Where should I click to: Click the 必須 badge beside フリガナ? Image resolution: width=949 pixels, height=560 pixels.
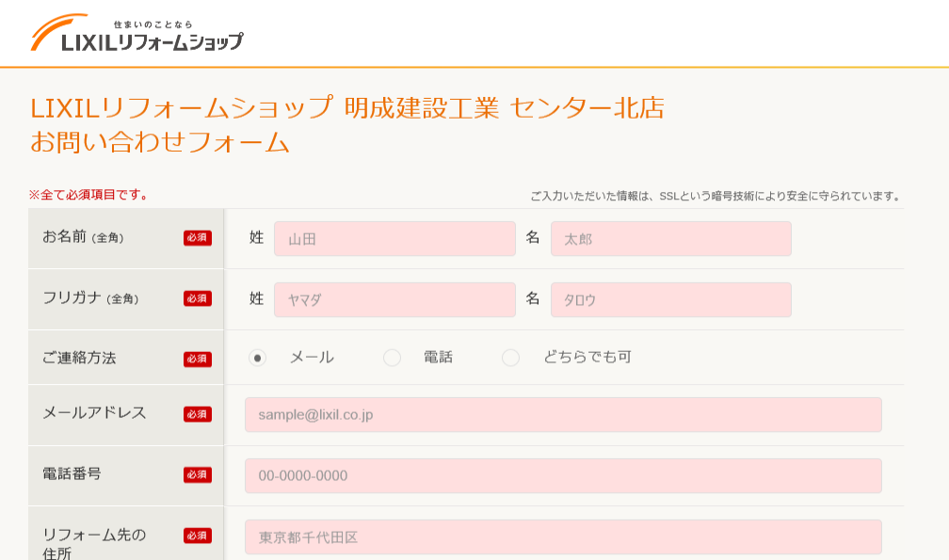tap(198, 298)
